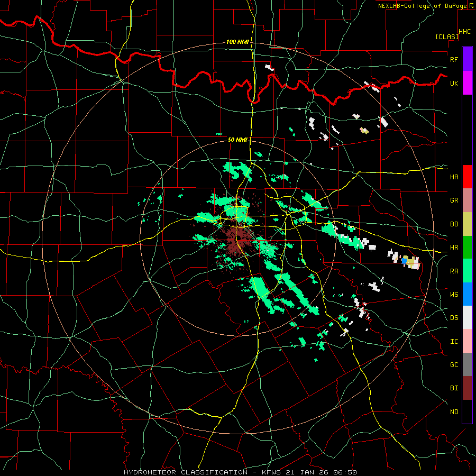This screenshot has width=476, height=476.
Task: Click the brown biological echo at radar center
Action: tap(239, 239)
